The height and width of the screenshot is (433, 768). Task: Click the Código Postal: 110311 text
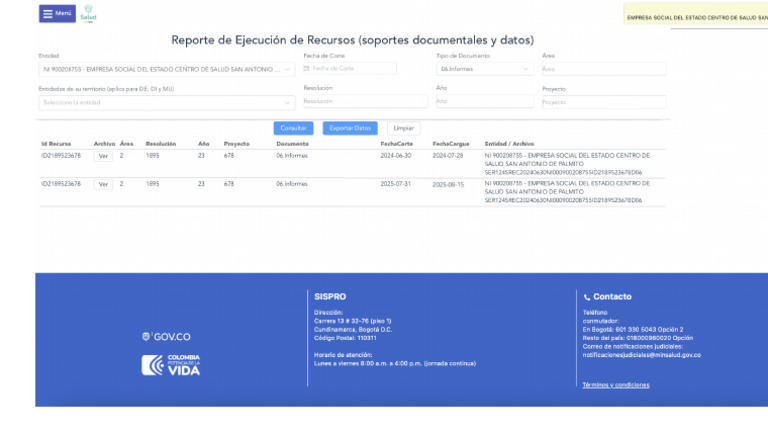point(345,338)
